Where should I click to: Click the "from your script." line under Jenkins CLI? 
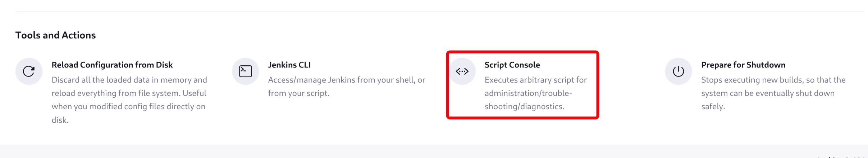coord(298,93)
